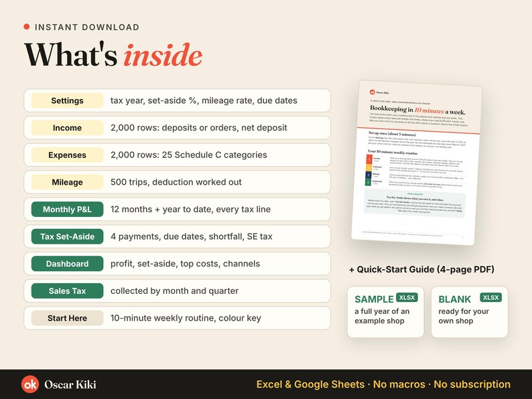Open the Quick-Start Guide PDF preview page
Viewport: 532px width, 399px height.
point(417,163)
